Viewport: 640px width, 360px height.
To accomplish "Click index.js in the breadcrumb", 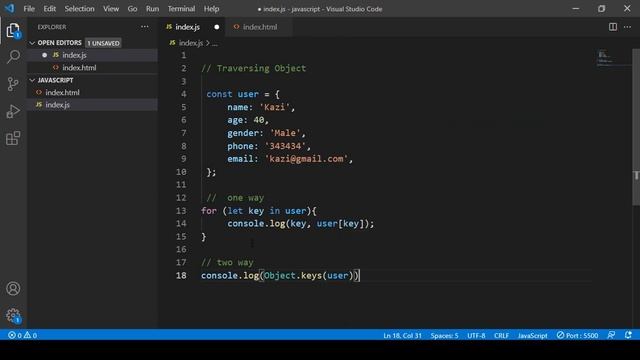I will (x=191, y=43).
